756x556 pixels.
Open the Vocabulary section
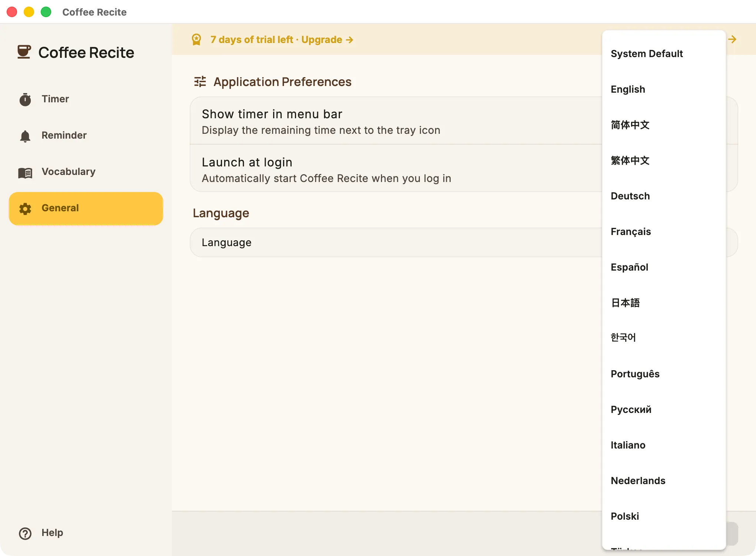coord(86,172)
